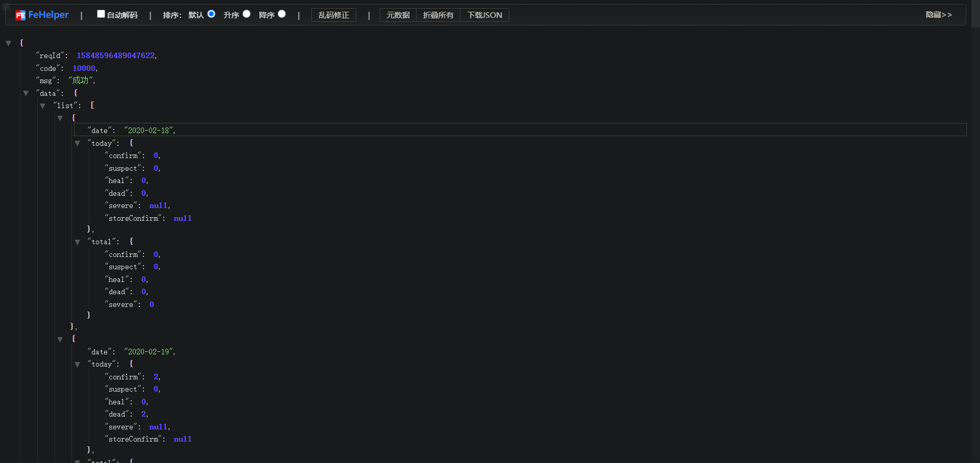This screenshot has width=980, height=463.
Task: Open the FeHelper title link
Action: [x=48, y=15]
